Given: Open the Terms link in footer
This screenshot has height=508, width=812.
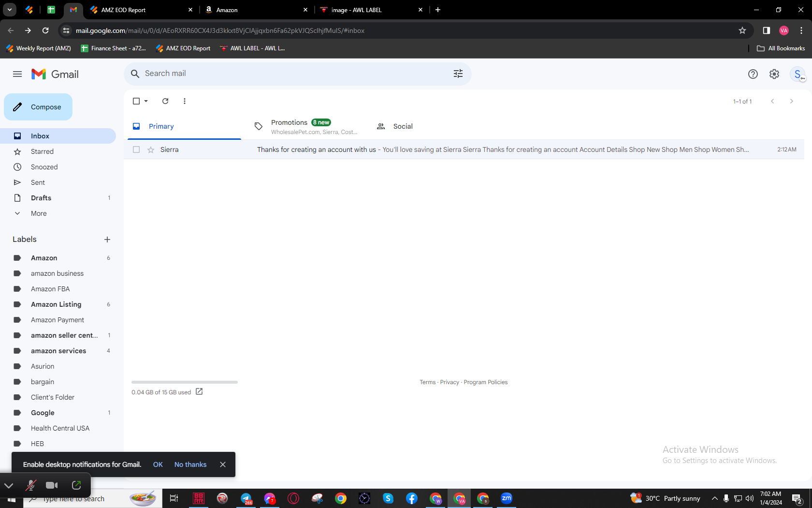Looking at the screenshot, I should click(428, 382).
